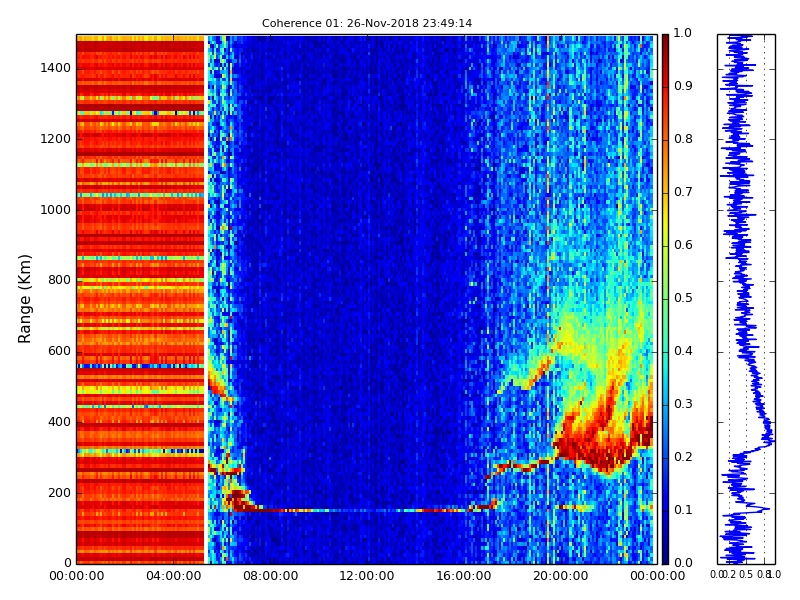Click the colorbar 0.7 label
800x600 pixels.
click(x=683, y=192)
